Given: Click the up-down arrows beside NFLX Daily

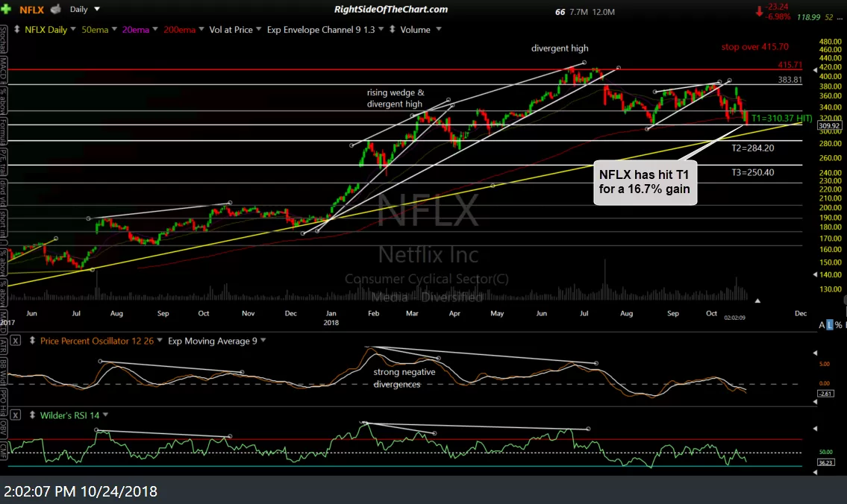Looking at the screenshot, I should (16, 29).
